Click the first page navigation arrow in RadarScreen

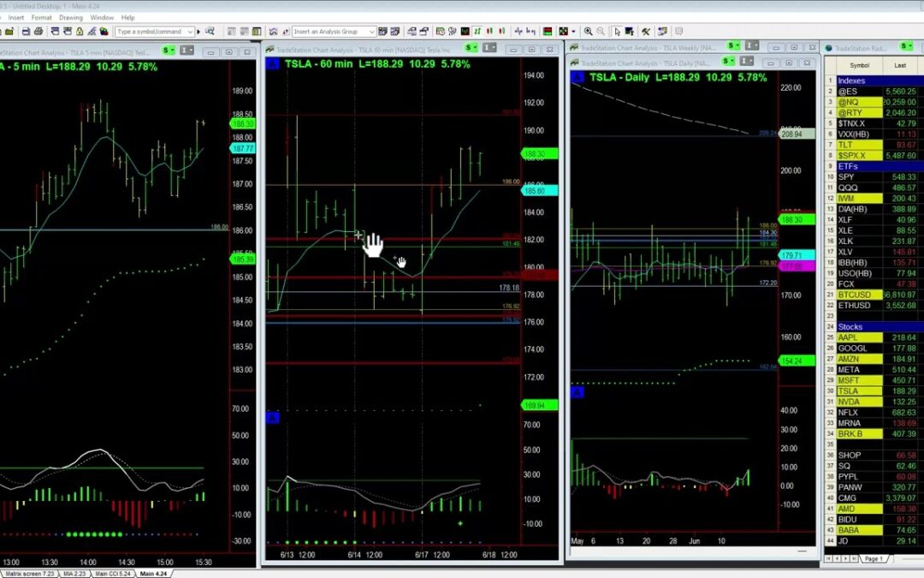[x=829, y=558]
